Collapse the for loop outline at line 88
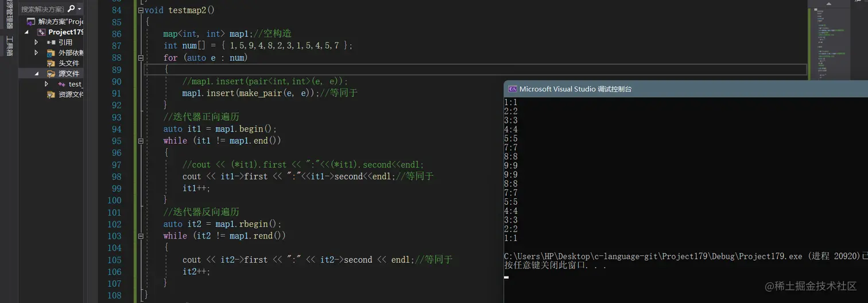 141,57
